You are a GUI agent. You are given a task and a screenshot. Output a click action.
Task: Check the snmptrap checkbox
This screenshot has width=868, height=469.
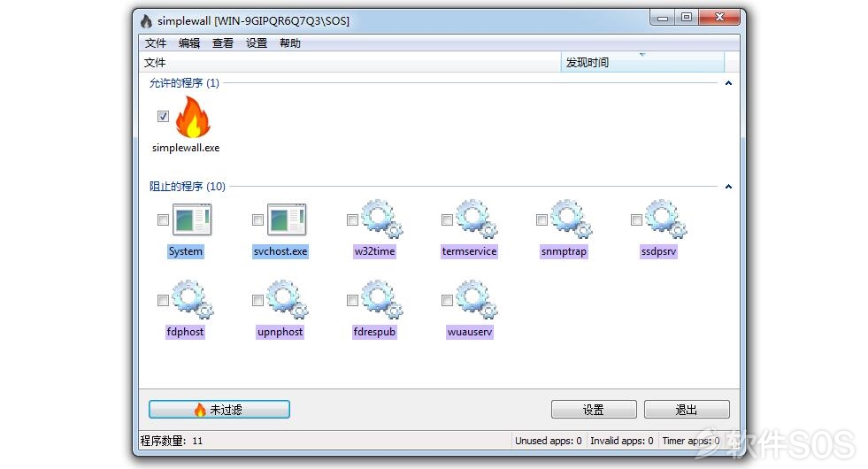[542, 219]
